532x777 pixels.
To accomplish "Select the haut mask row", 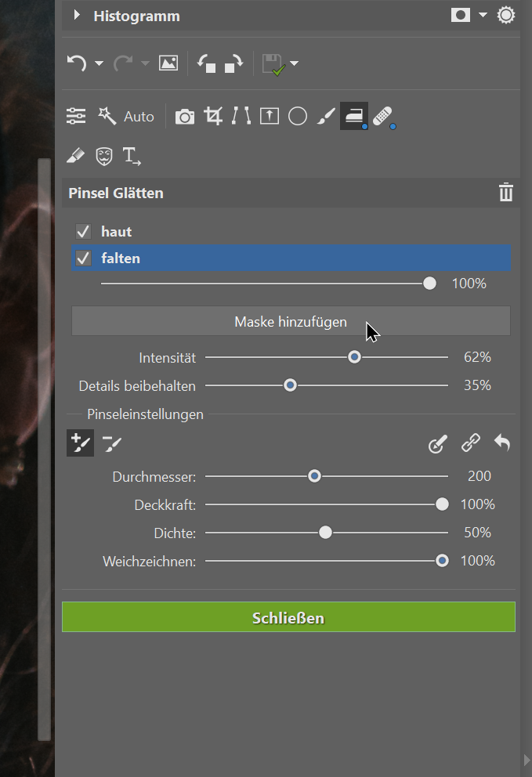I will click(x=291, y=231).
